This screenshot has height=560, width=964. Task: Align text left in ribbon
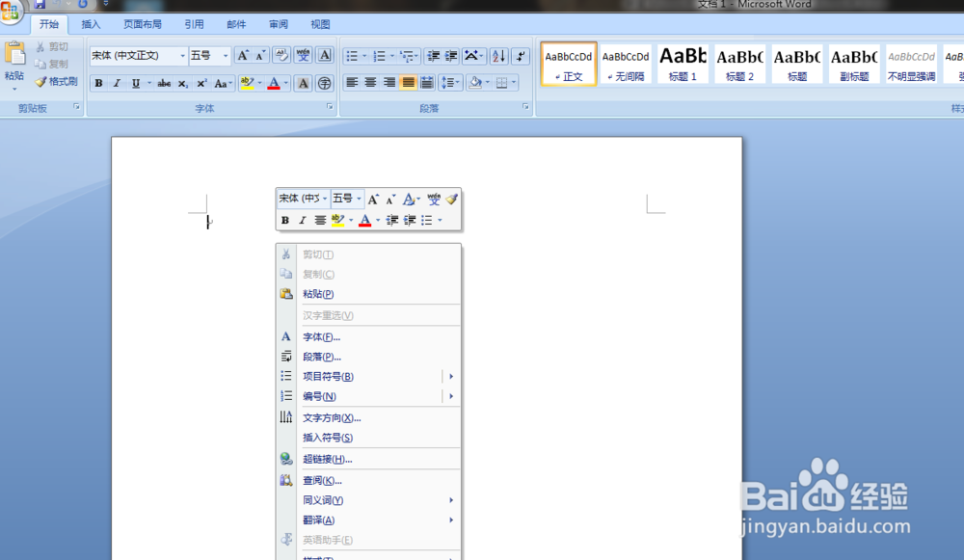point(352,82)
